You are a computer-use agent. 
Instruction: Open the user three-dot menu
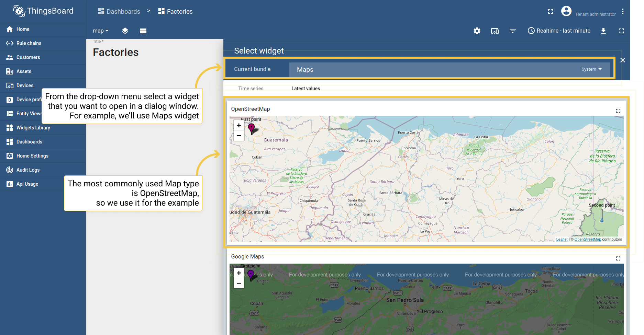point(623,11)
